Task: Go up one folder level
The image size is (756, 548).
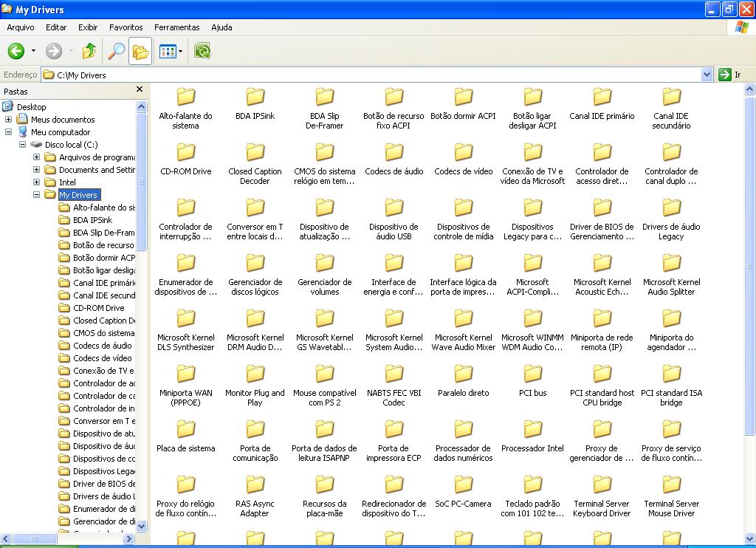Action: (89, 51)
